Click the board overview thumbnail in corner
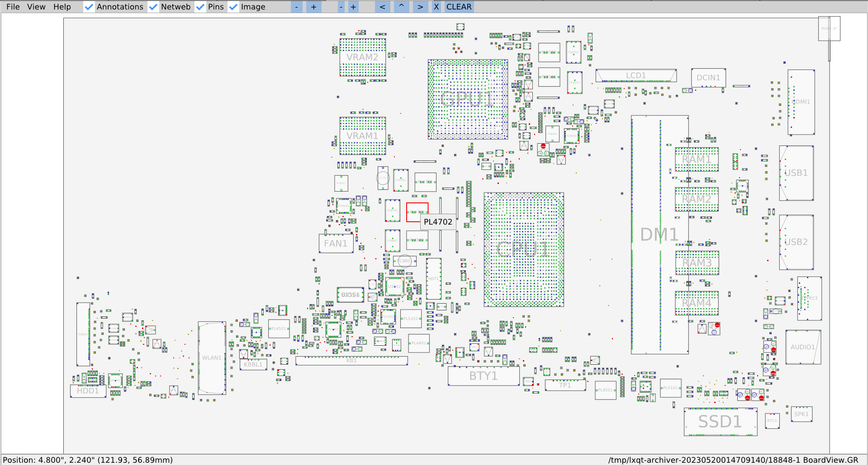The image size is (868, 465). [x=829, y=28]
